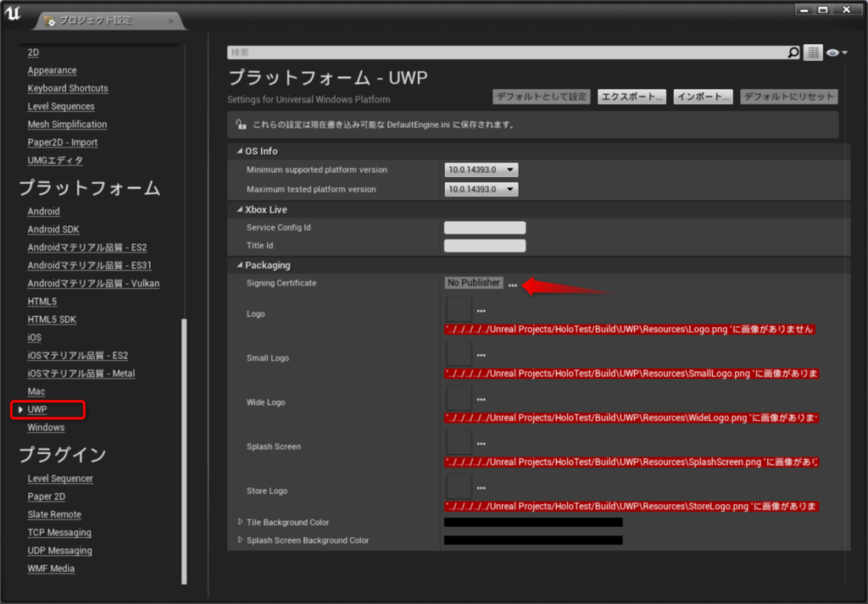Select the Wide Logo thumbnail box
The width and height of the screenshot is (868, 604).
[459, 397]
